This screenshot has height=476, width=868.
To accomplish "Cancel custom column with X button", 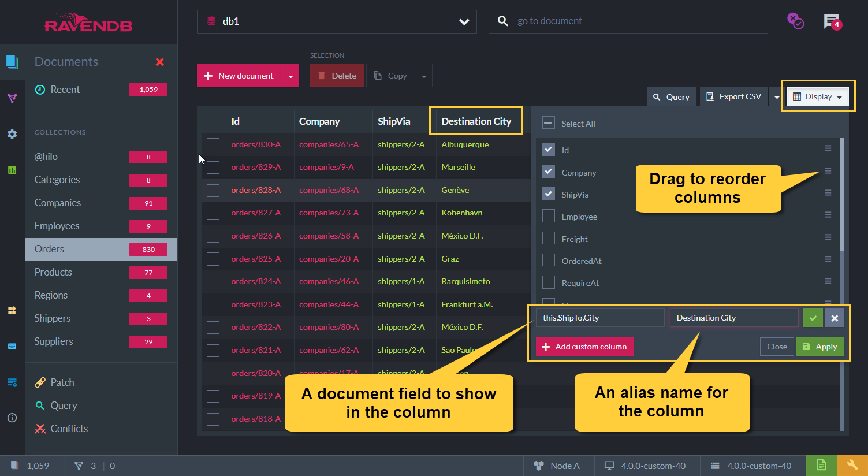I will (x=835, y=318).
